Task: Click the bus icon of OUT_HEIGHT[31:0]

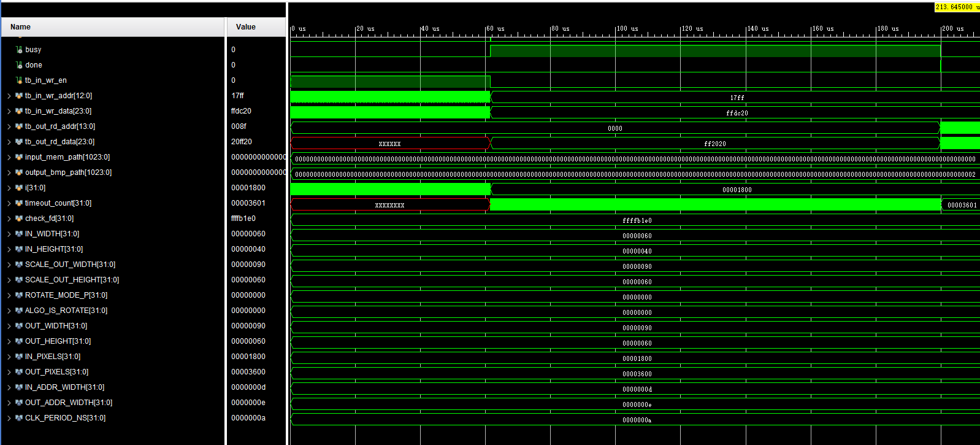Action: coord(19,341)
